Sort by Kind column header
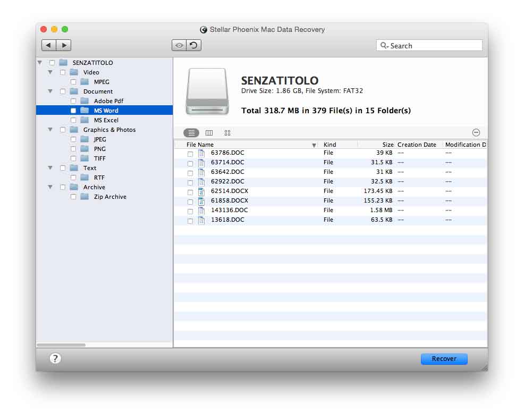Image resolution: width=524 pixels, height=420 pixels. [337, 145]
